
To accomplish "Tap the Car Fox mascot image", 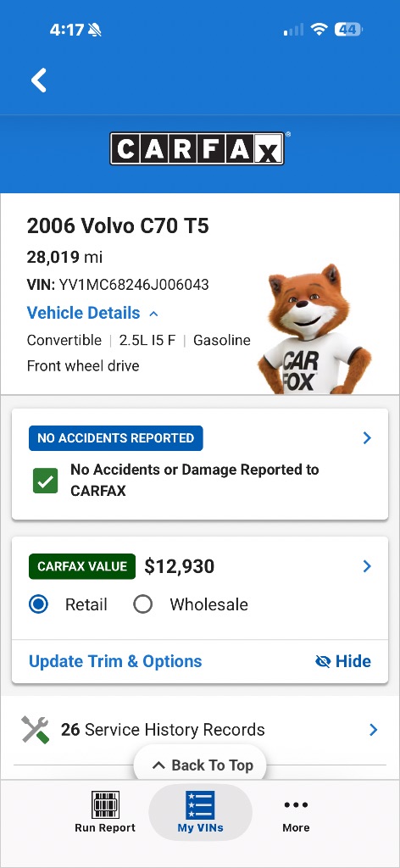I will click(x=314, y=330).
